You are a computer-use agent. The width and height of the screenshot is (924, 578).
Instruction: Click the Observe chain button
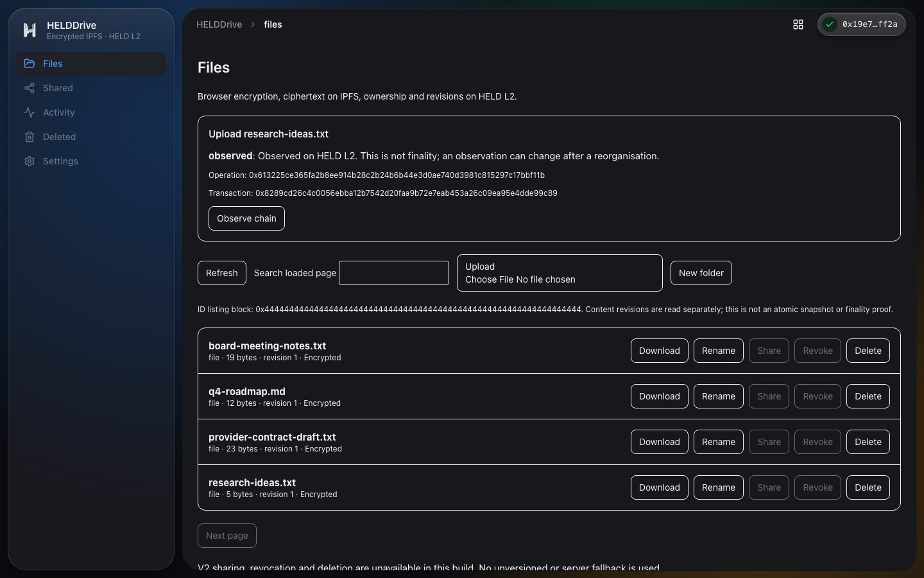point(246,218)
